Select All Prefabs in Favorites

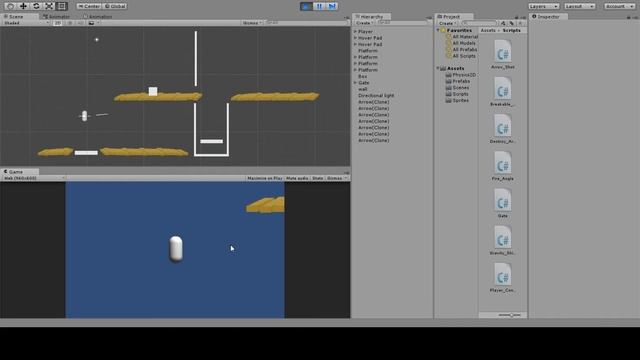(x=462, y=49)
